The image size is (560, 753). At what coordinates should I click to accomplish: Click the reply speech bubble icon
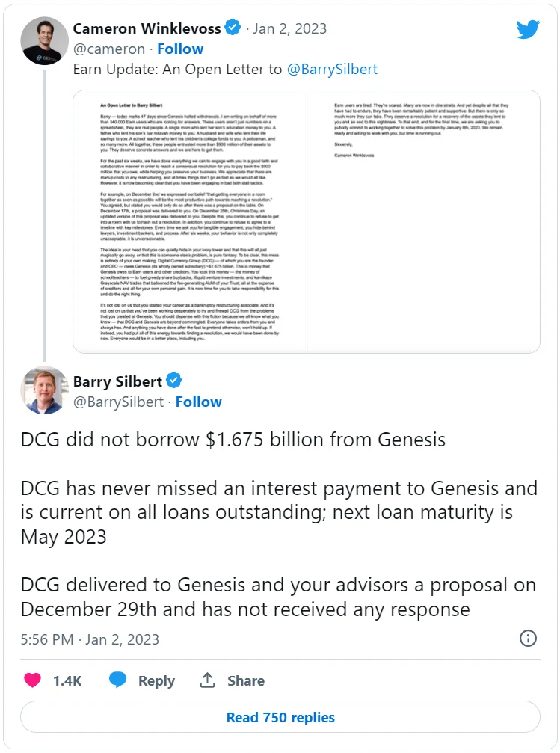tap(117, 680)
